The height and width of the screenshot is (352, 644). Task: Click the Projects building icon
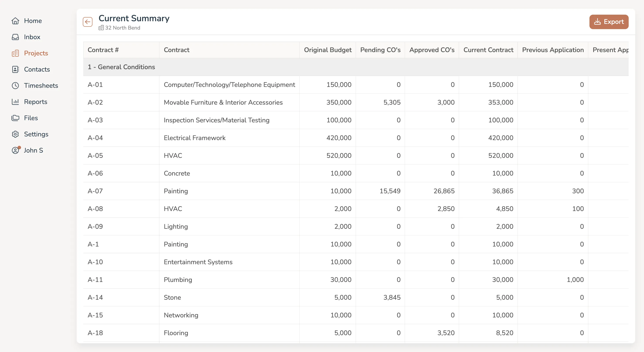tap(16, 53)
